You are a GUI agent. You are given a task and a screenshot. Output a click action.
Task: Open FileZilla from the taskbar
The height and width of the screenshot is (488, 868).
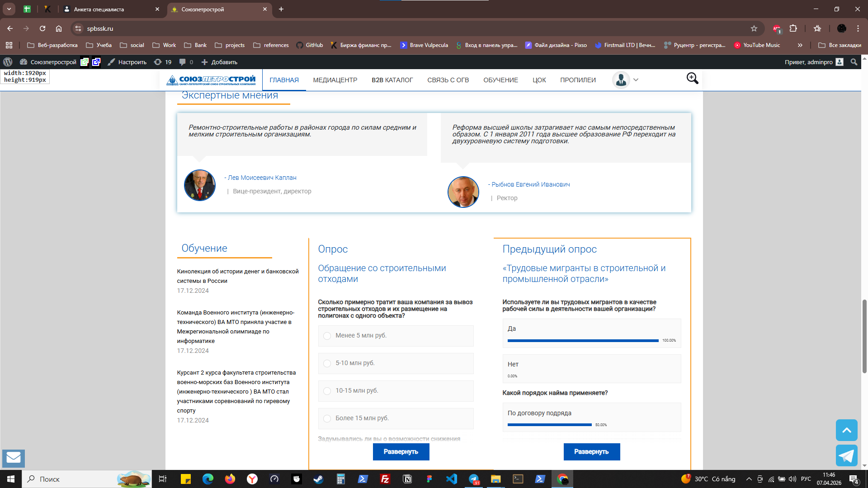pos(385,479)
